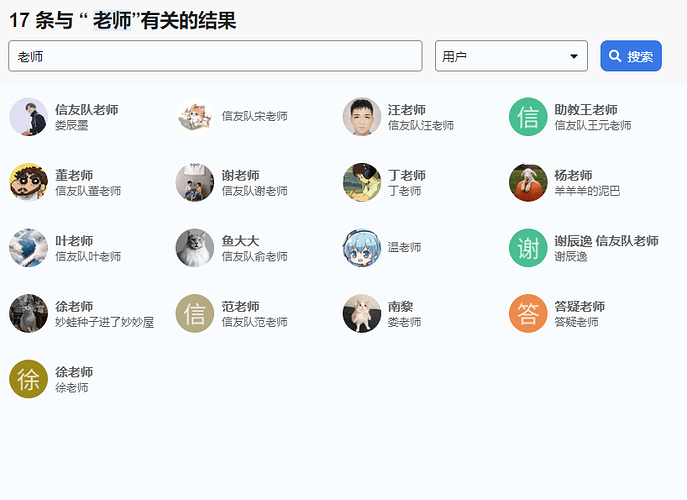The image size is (687, 500).
Task: Open user name 助教王老师
Action: click(x=586, y=110)
